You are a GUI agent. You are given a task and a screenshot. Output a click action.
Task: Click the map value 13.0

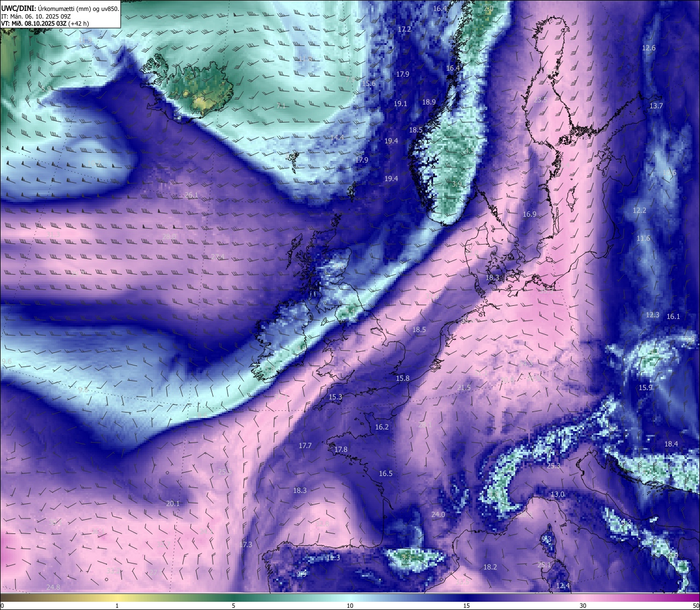coord(557,494)
